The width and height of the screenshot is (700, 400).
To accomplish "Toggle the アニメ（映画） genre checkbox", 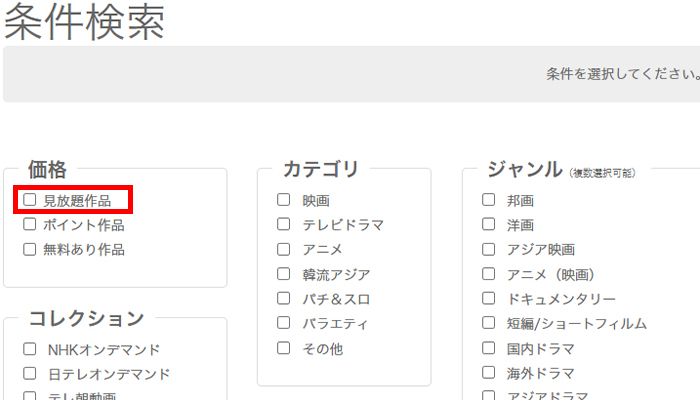I will (489, 274).
